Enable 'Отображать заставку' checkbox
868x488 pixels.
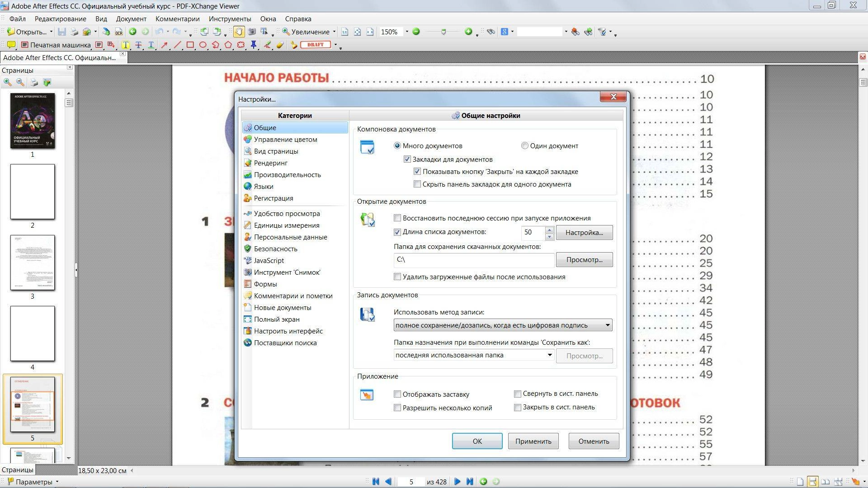pyautogui.click(x=397, y=394)
